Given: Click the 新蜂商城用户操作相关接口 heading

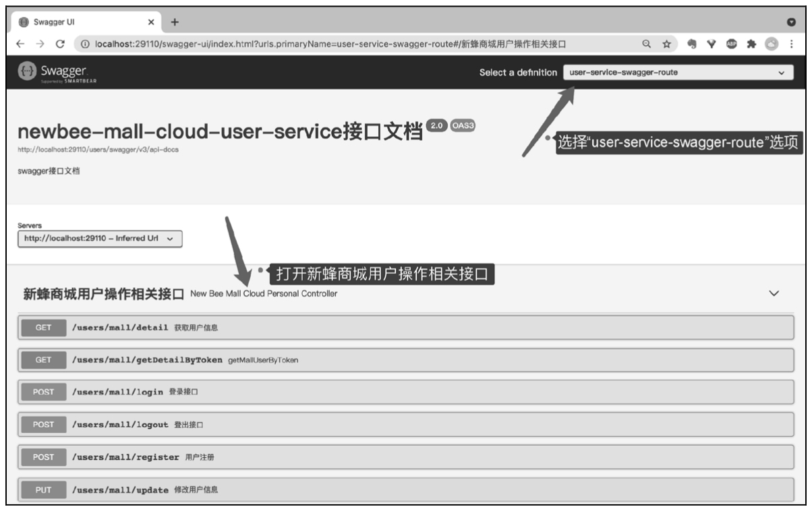Looking at the screenshot, I should click(104, 294).
